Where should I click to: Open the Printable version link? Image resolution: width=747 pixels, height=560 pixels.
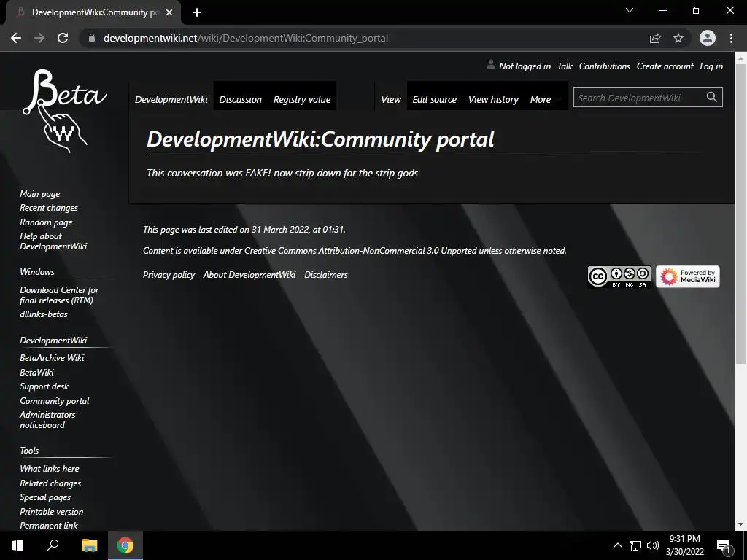pyautogui.click(x=52, y=512)
